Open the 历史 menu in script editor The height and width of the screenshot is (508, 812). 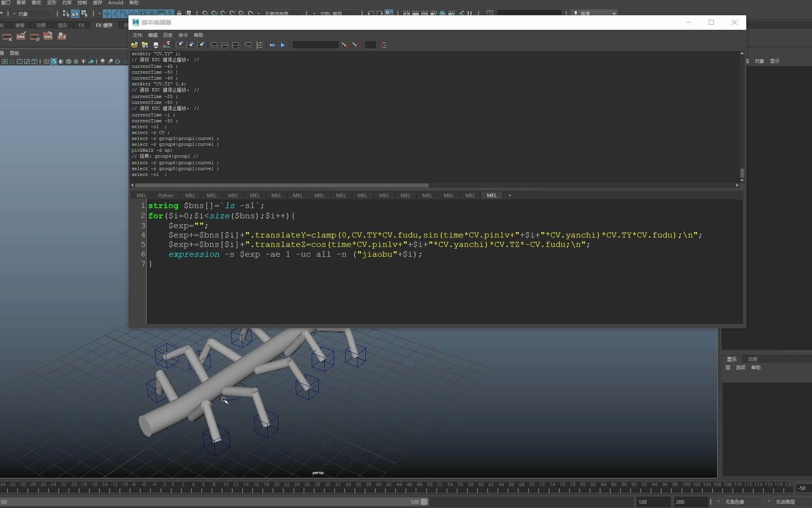pyautogui.click(x=168, y=35)
